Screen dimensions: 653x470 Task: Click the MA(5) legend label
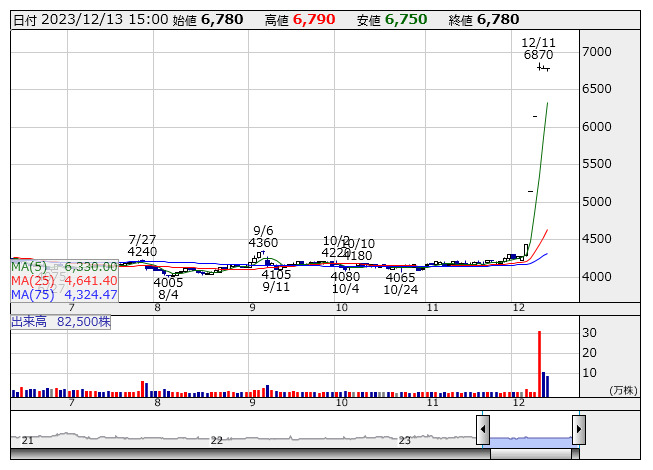pyautogui.click(x=64, y=266)
